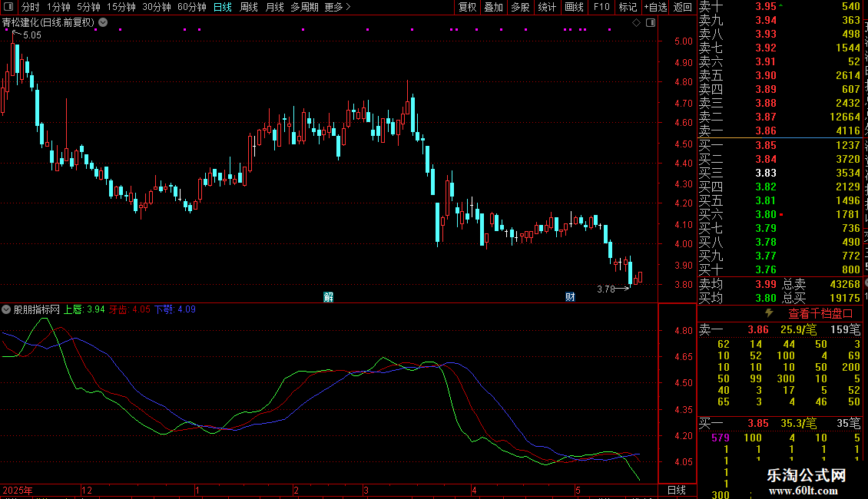Click the 总卖 43268 value
This screenshot has height=499, width=868.
(845, 284)
